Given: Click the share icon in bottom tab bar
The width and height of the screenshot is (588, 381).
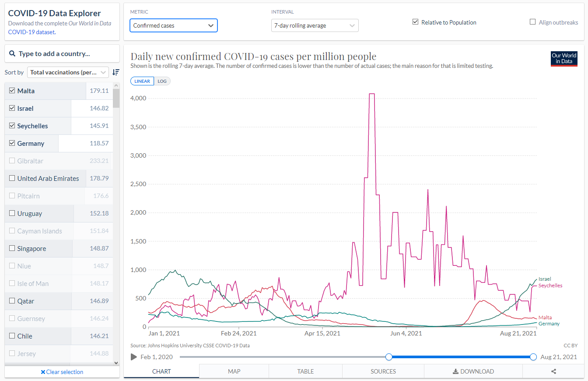Looking at the screenshot, I should (x=553, y=371).
